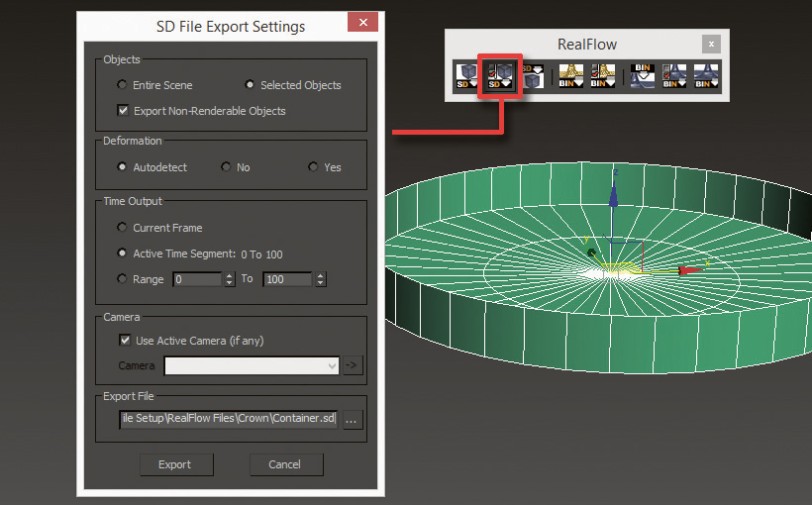Select Active Time Segment radio button
812x505 pixels.
(122, 253)
